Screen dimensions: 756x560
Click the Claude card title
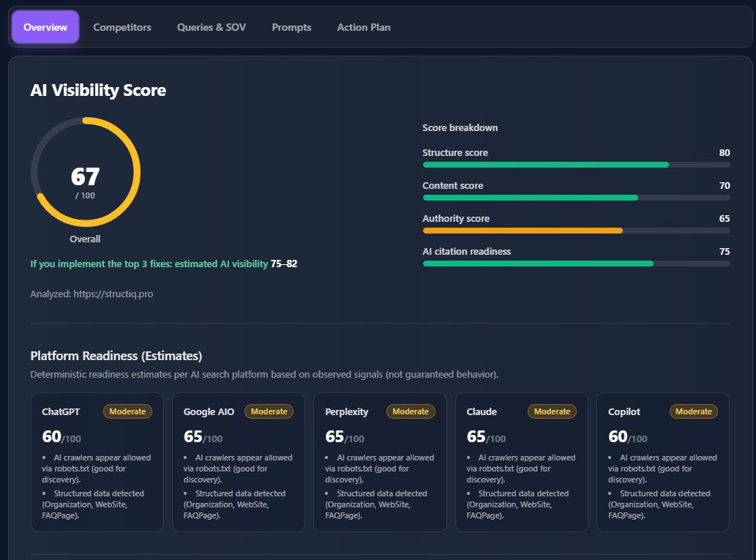point(482,412)
